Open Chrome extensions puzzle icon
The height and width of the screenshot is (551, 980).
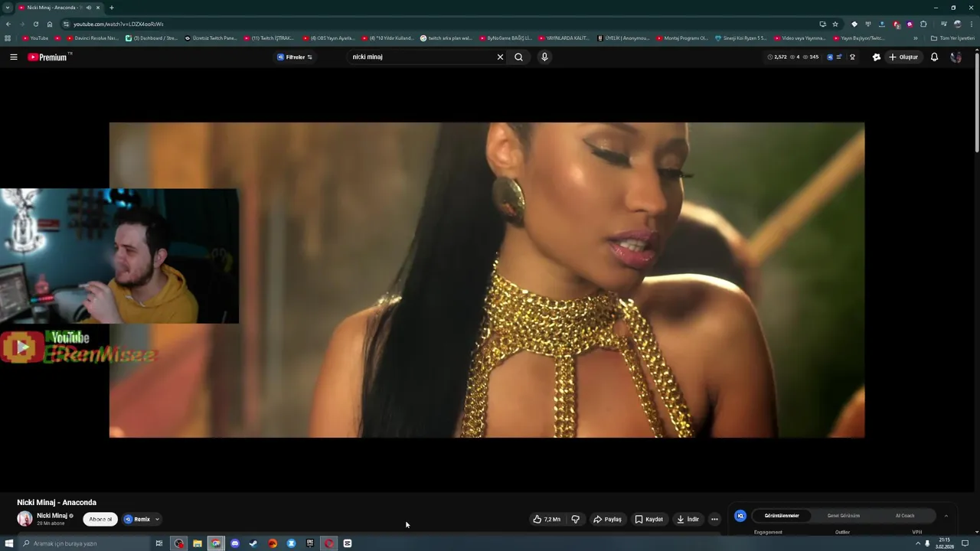[923, 24]
